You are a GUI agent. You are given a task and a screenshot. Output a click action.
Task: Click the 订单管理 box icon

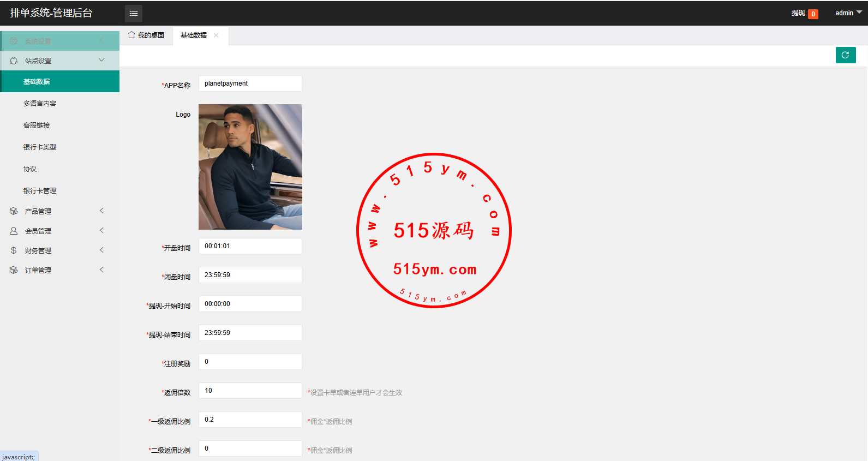(x=14, y=270)
